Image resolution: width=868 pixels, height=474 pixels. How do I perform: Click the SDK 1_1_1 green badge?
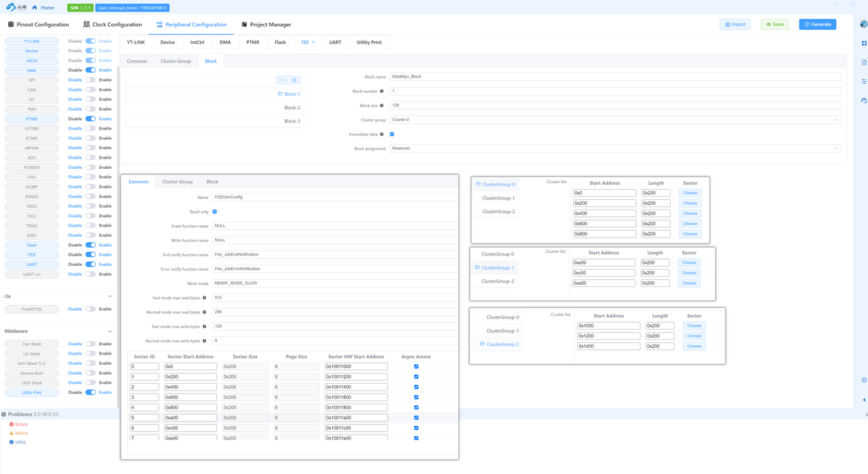[x=80, y=7]
